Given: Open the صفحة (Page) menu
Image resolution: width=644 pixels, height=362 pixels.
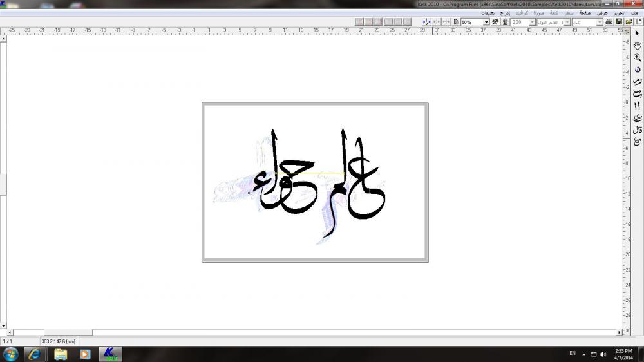Looking at the screenshot, I should [585, 13].
